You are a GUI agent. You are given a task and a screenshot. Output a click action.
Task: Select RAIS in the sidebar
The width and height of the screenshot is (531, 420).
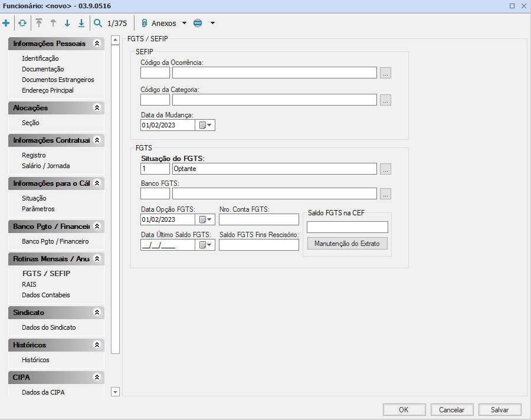coord(29,284)
